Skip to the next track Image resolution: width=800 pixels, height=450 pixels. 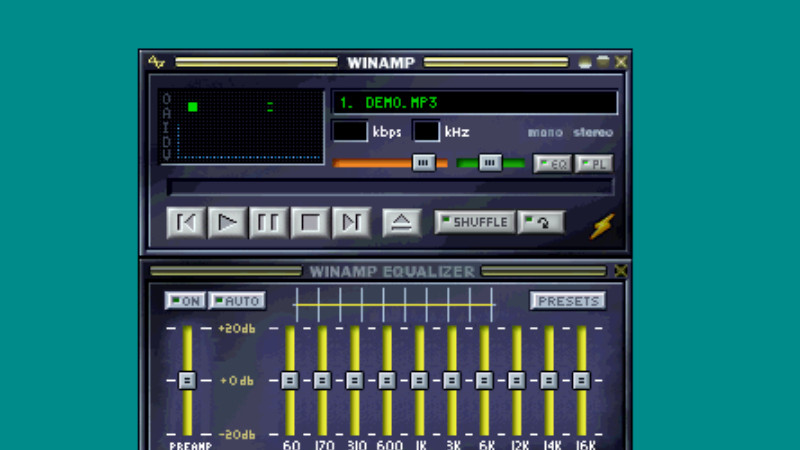pyautogui.click(x=351, y=222)
